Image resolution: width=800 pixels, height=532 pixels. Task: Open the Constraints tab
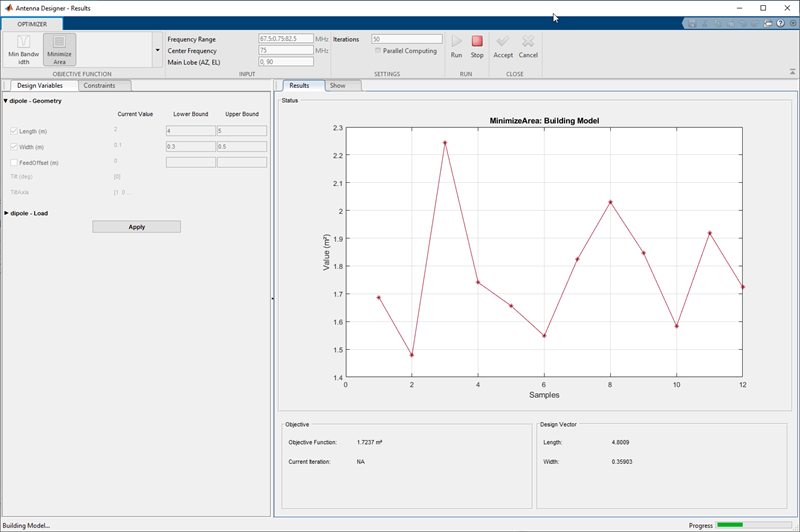(99, 86)
